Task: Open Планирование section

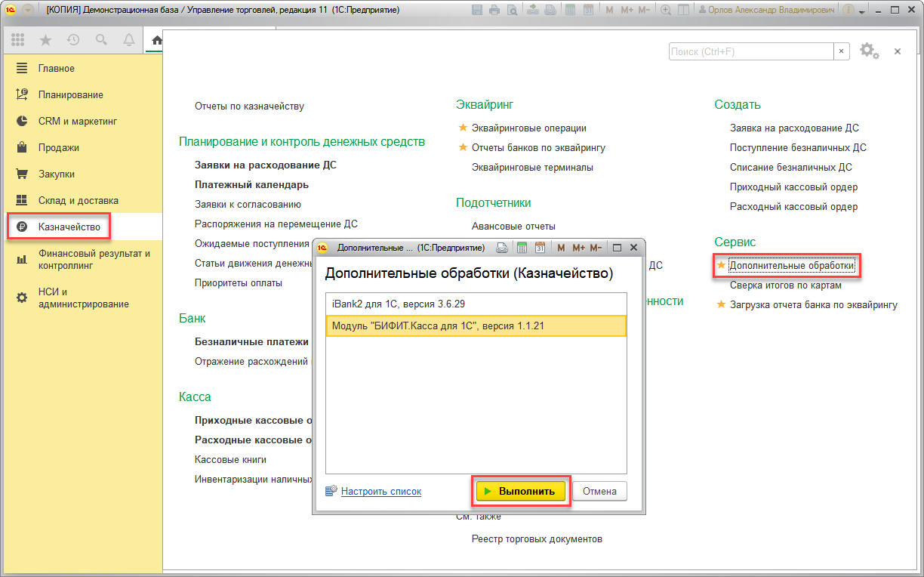Action: tap(82, 94)
